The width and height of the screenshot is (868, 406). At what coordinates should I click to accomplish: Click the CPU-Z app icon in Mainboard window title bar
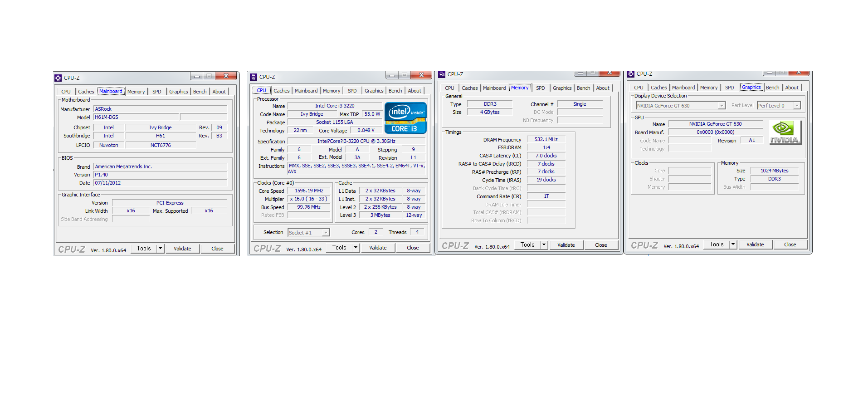(x=58, y=78)
